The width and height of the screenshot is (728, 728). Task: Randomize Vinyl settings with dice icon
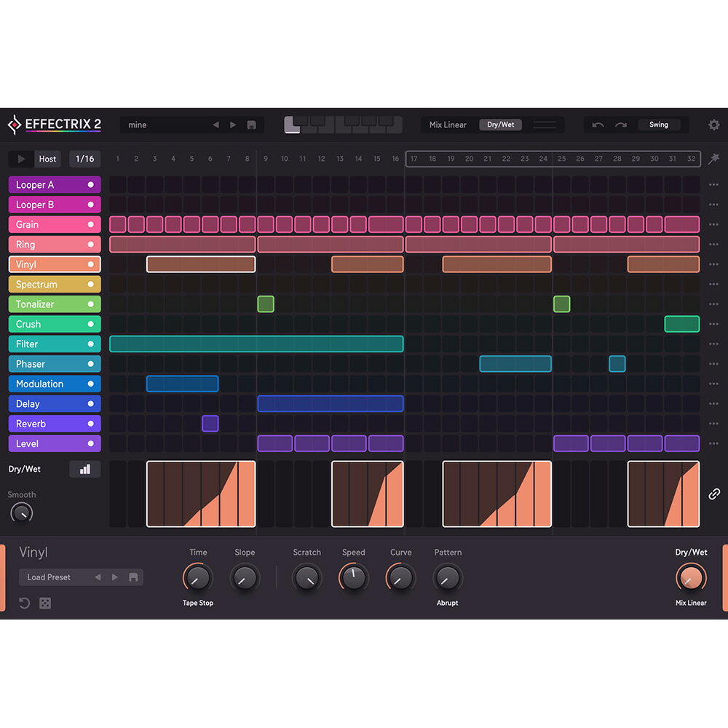pyautogui.click(x=45, y=603)
